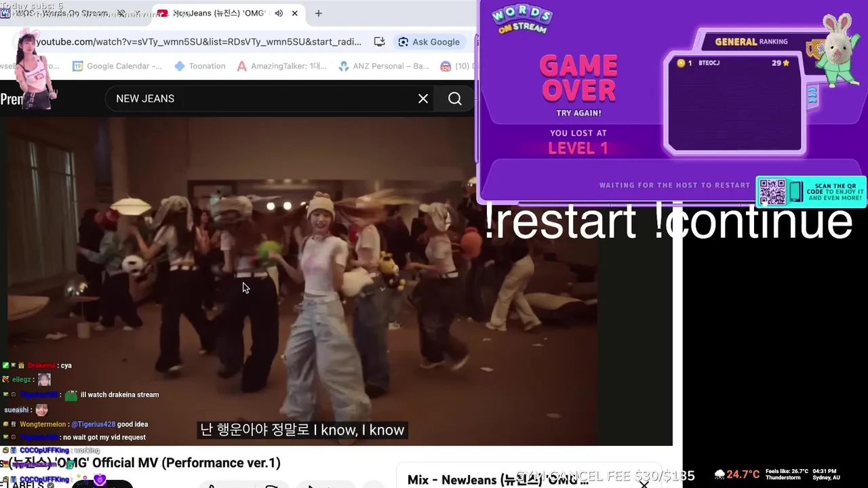Clear the YouTube search text

click(x=423, y=98)
